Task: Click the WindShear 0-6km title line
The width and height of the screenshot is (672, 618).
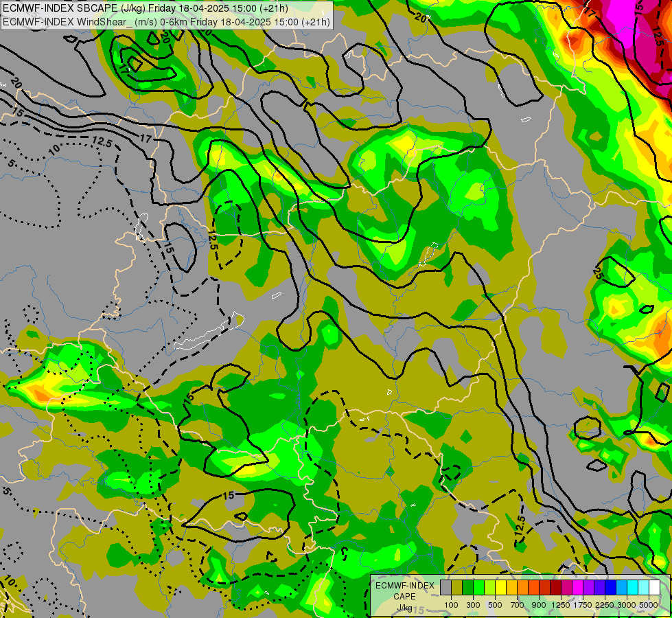Action: [166, 22]
